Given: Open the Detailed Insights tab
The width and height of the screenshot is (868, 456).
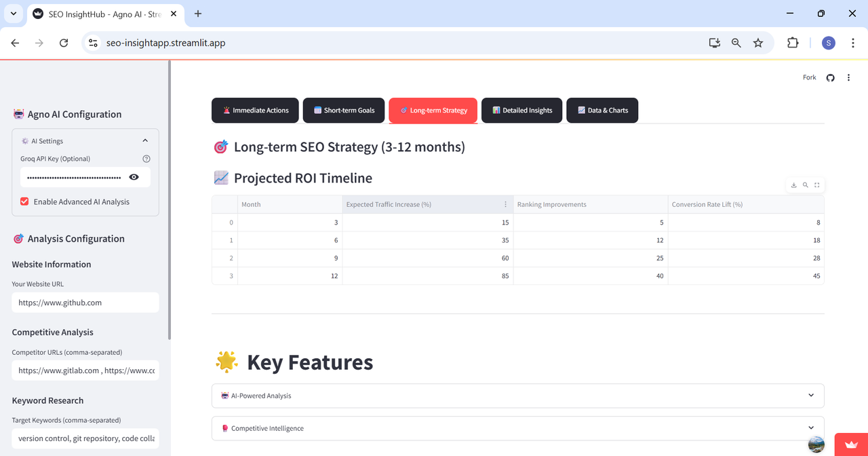Looking at the screenshot, I should pyautogui.click(x=522, y=110).
